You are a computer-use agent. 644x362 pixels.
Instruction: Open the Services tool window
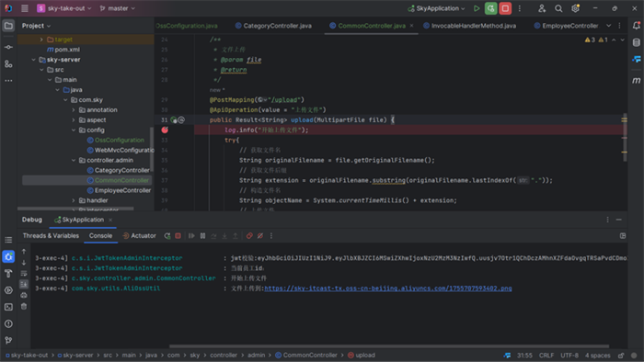(8, 290)
